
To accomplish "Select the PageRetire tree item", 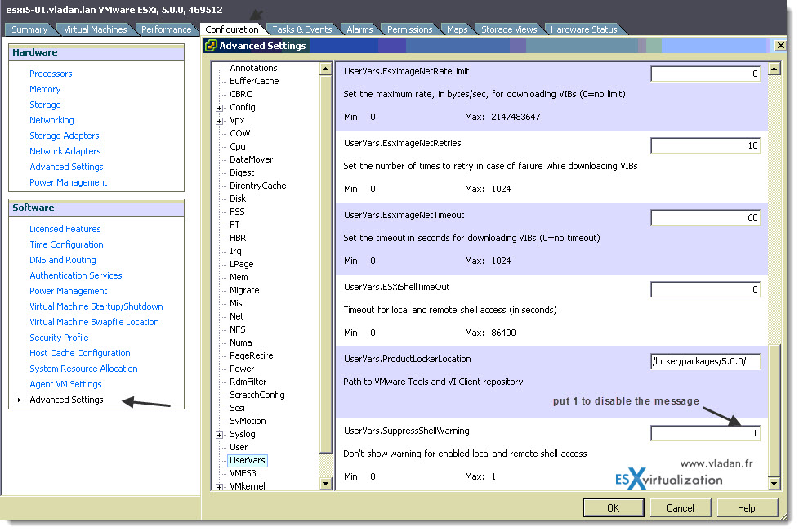I will [x=251, y=355].
